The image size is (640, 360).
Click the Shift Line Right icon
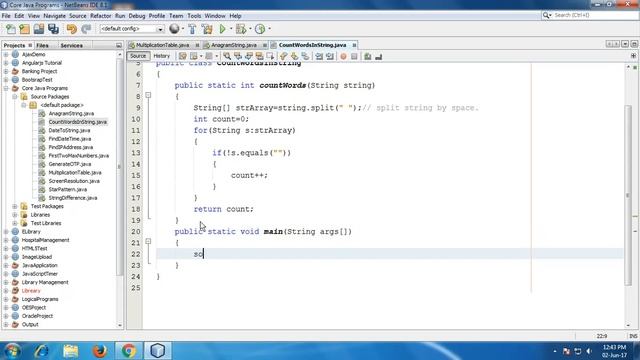coord(330,56)
